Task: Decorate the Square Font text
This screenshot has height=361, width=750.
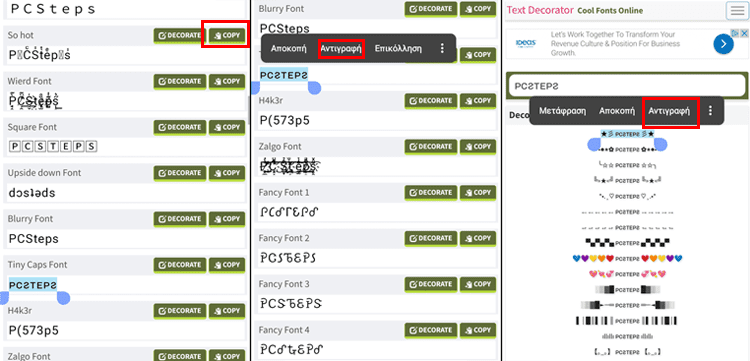Action: [x=180, y=128]
